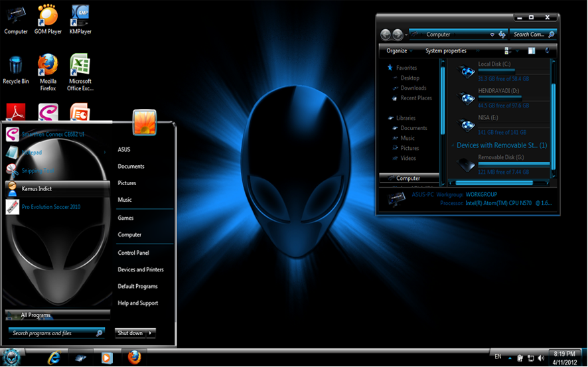Open Notepad from Start menu
Screen dimensions: 588x367
click(x=57, y=152)
